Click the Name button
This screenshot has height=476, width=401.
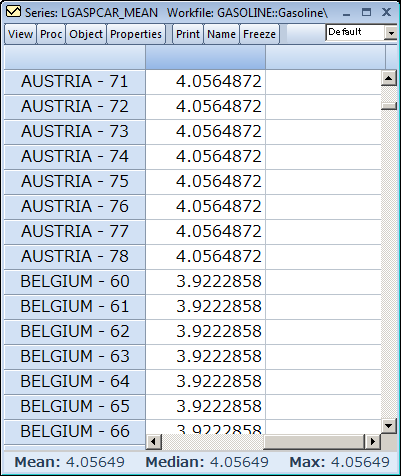pyautogui.click(x=221, y=34)
